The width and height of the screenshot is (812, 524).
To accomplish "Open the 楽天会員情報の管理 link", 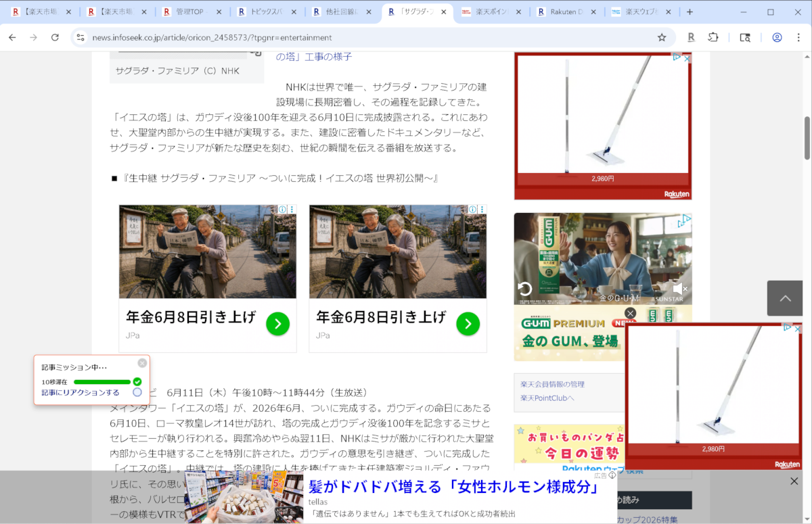I will (552, 384).
